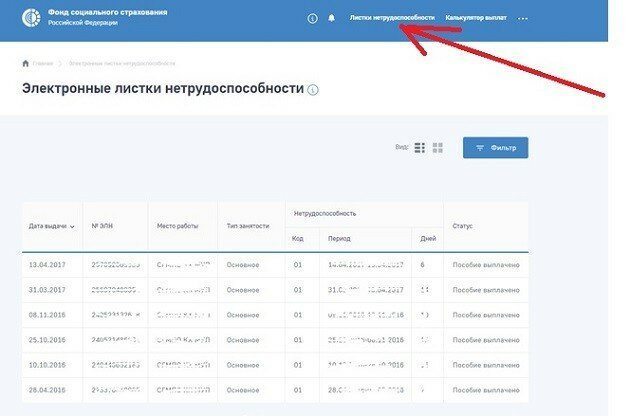This screenshot has height=416, width=630.
Task: Click info icon beside page title
Action: pyautogui.click(x=313, y=90)
